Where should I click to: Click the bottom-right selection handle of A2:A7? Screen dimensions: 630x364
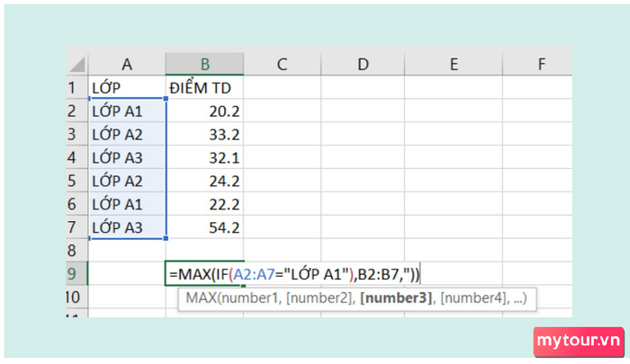(166, 238)
